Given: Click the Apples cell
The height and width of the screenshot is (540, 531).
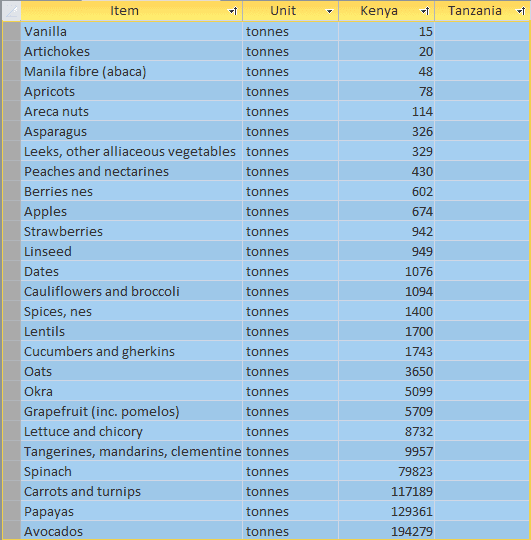Looking at the screenshot, I should point(132,211).
